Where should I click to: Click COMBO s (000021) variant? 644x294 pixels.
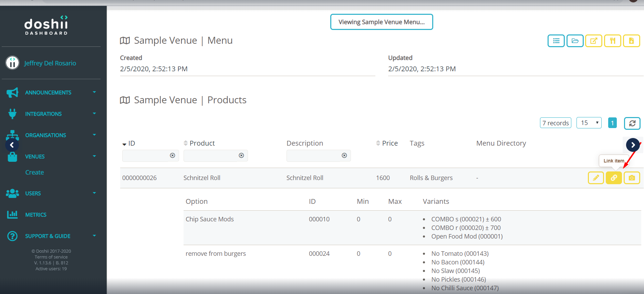coord(466,219)
